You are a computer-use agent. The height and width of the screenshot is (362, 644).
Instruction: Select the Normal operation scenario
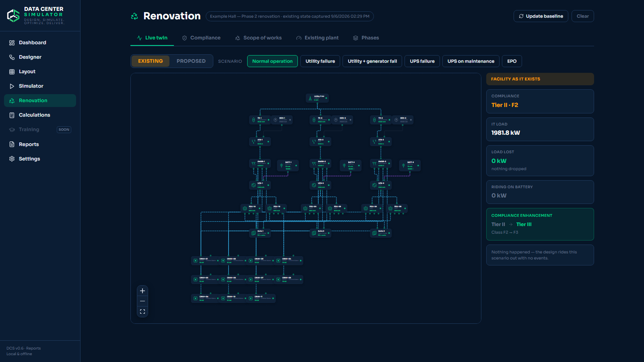(x=272, y=61)
